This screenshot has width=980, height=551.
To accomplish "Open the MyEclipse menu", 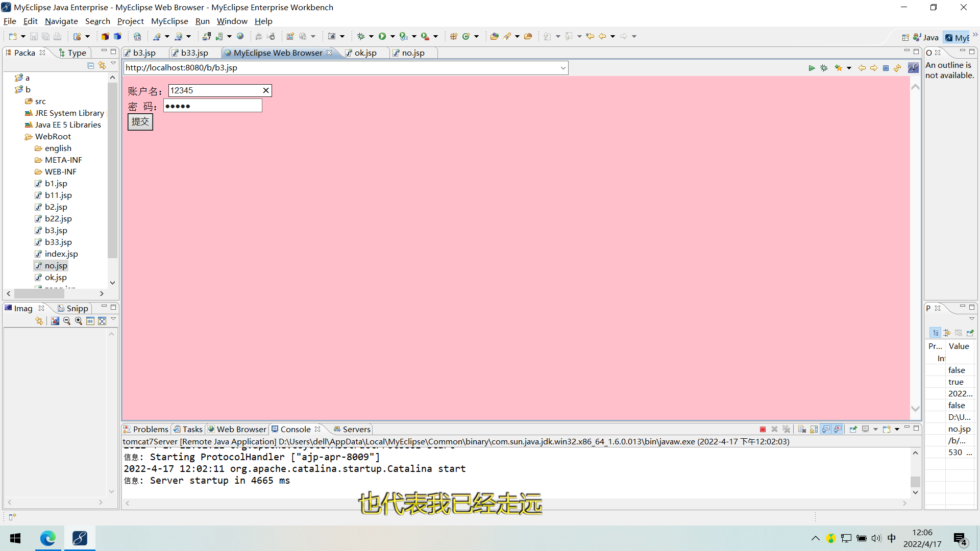I will pyautogui.click(x=169, y=21).
